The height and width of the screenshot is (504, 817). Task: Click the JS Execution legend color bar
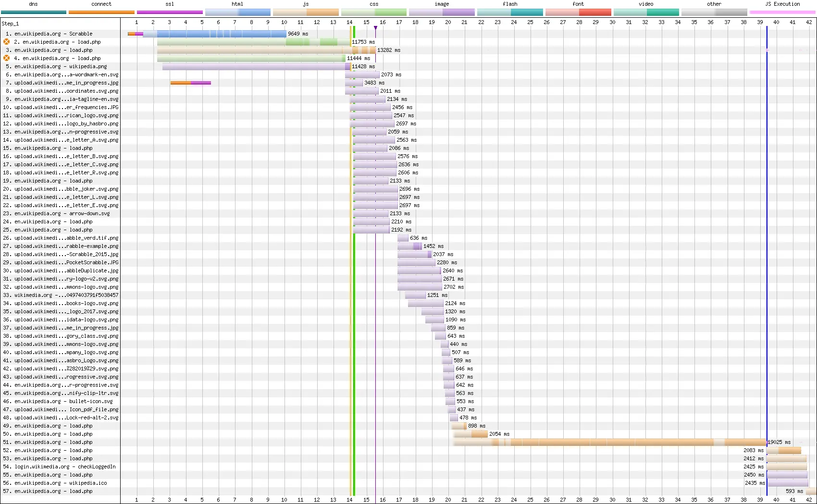coord(782,12)
